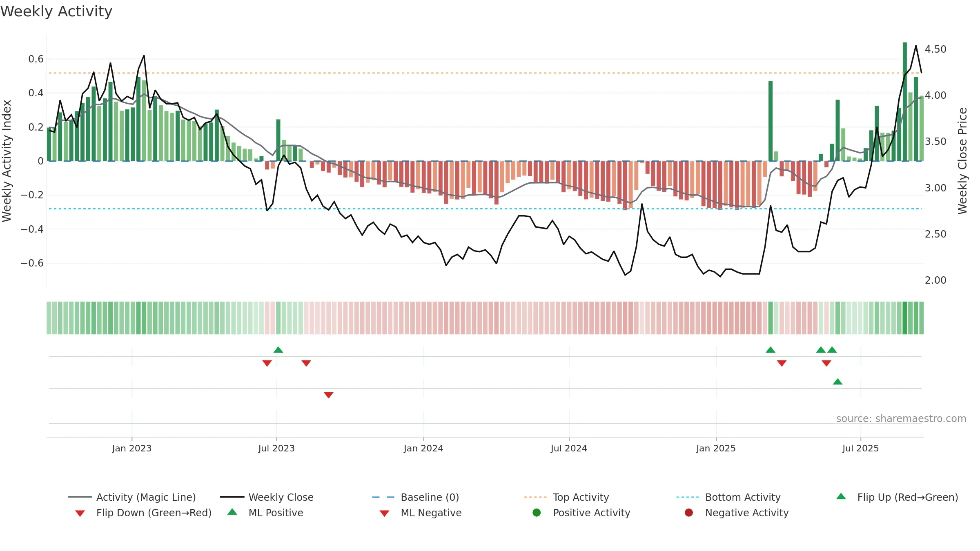Click the 'Jan 2025' x-axis label
Screen dimensions: 980x551
[716, 448]
